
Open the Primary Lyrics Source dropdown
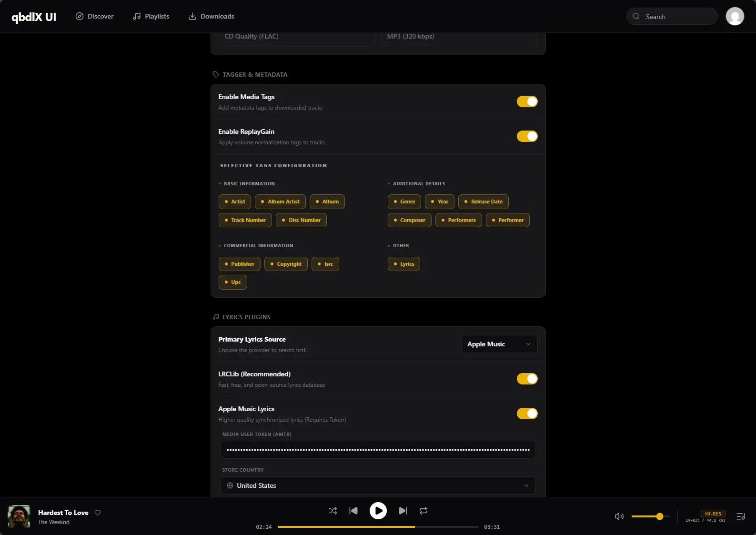pos(499,344)
